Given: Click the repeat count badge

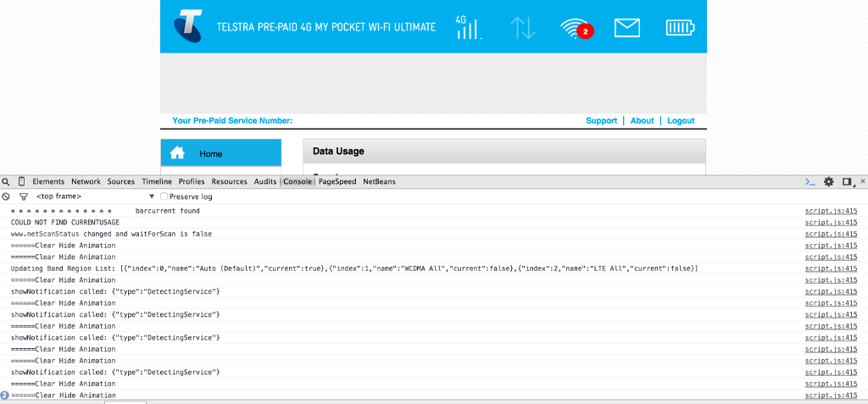Looking at the screenshot, I should [4, 396].
